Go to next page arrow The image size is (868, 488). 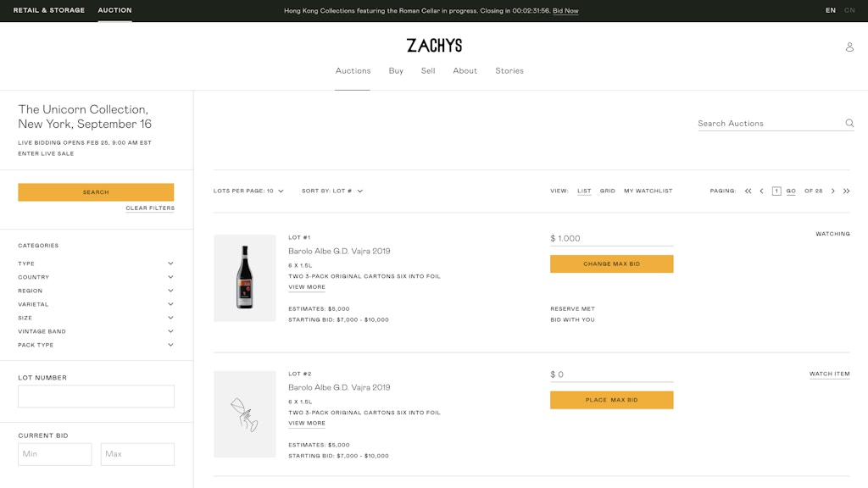832,191
